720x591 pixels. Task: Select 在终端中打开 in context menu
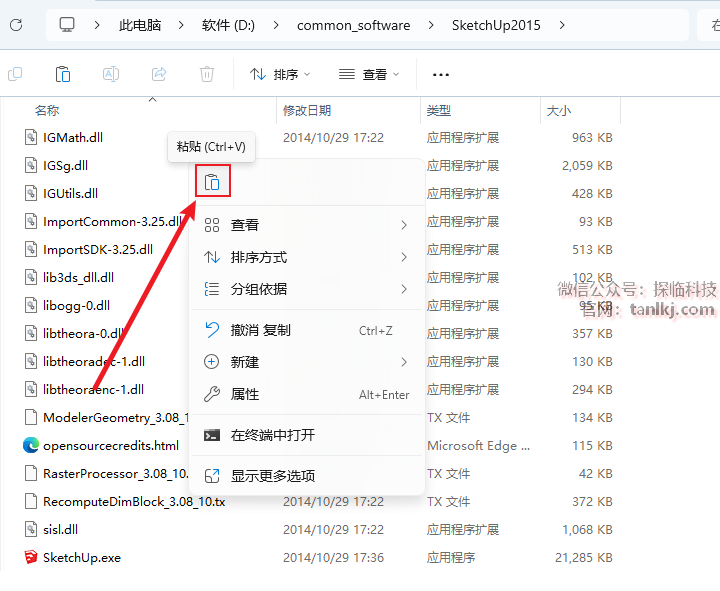(306, 435)
